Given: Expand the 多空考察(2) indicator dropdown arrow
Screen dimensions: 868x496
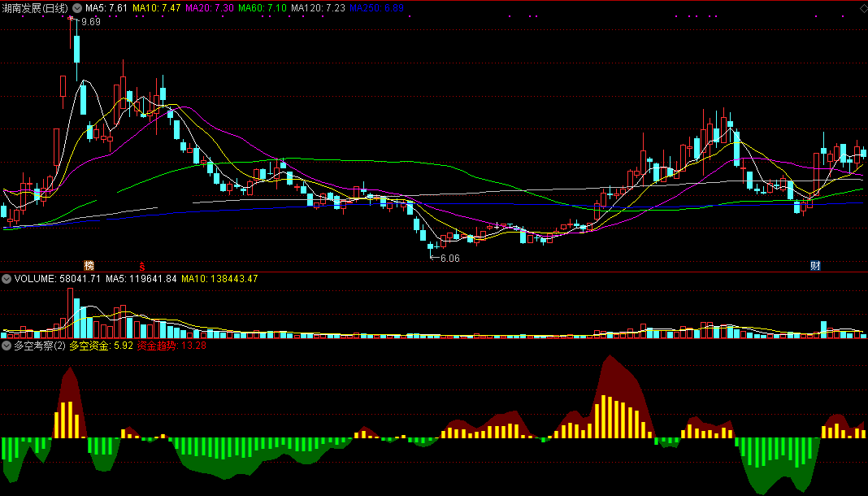Looking at the screenshot, I should [x=7, y=346].
